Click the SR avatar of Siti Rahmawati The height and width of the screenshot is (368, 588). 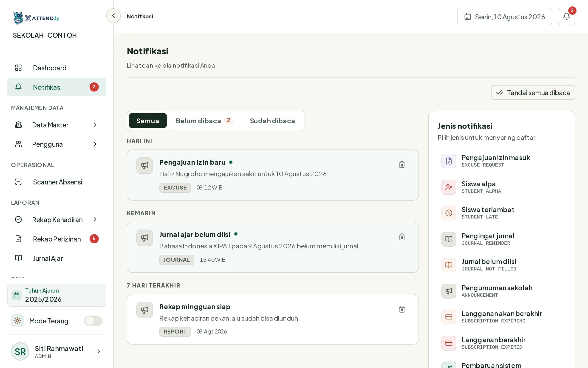point(20,351)
